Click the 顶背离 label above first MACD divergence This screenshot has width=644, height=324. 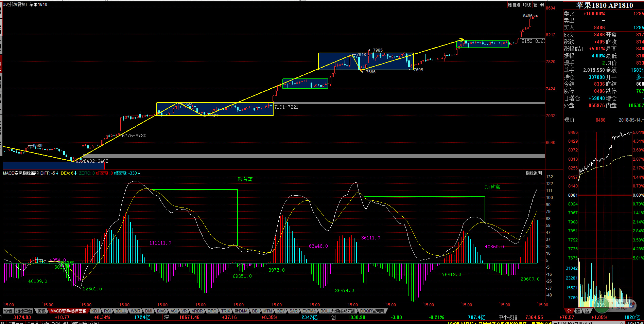pos(245,179)
